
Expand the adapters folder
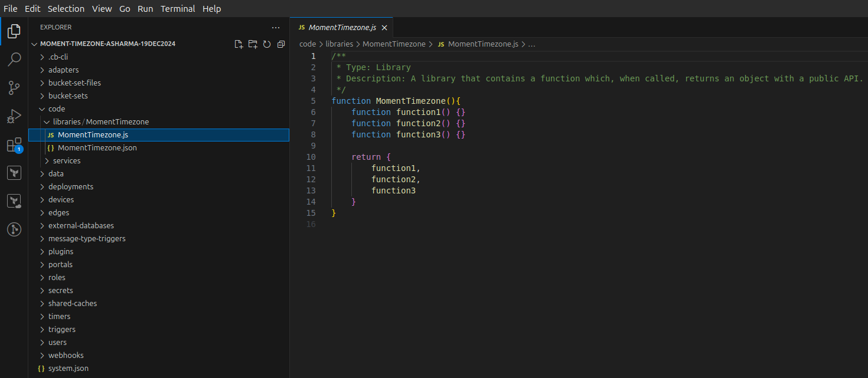[63, 70]
